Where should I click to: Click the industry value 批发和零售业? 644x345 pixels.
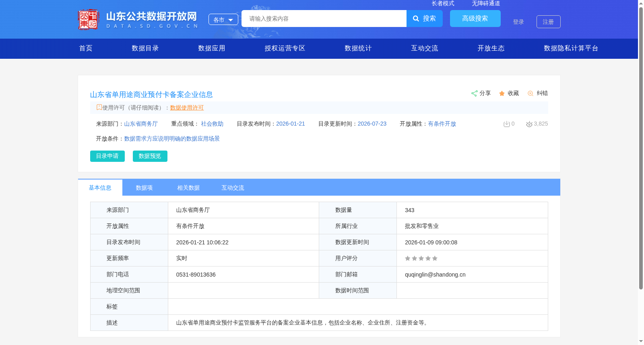[422, 226]
